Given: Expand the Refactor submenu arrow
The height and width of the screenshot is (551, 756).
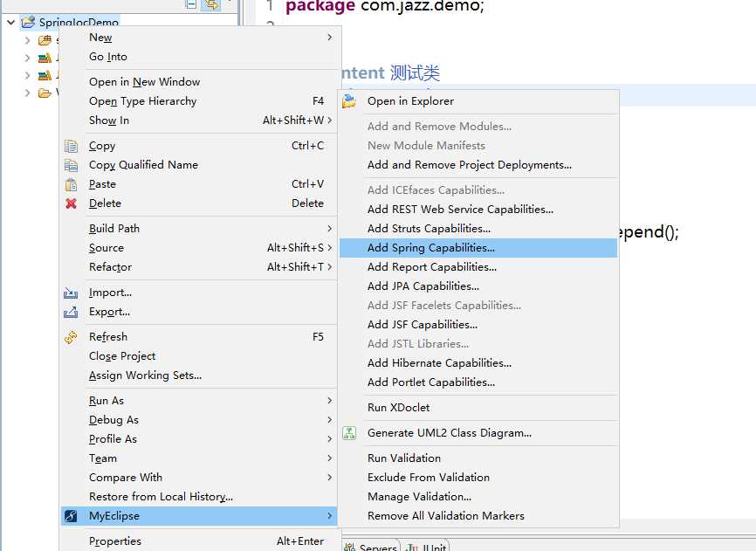Looking at the screenshot, I should pyautogui.click(x=329, y=266).
